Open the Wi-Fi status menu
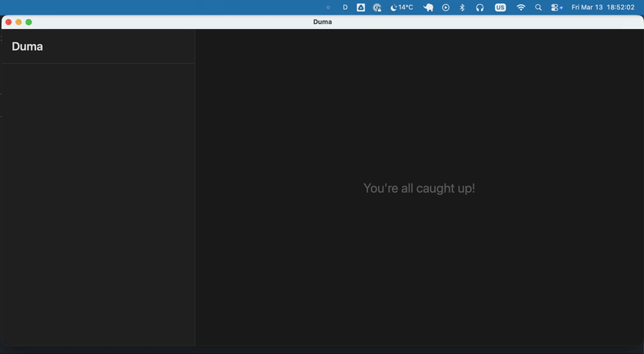The image size is (644, 354). coord(521,8)
